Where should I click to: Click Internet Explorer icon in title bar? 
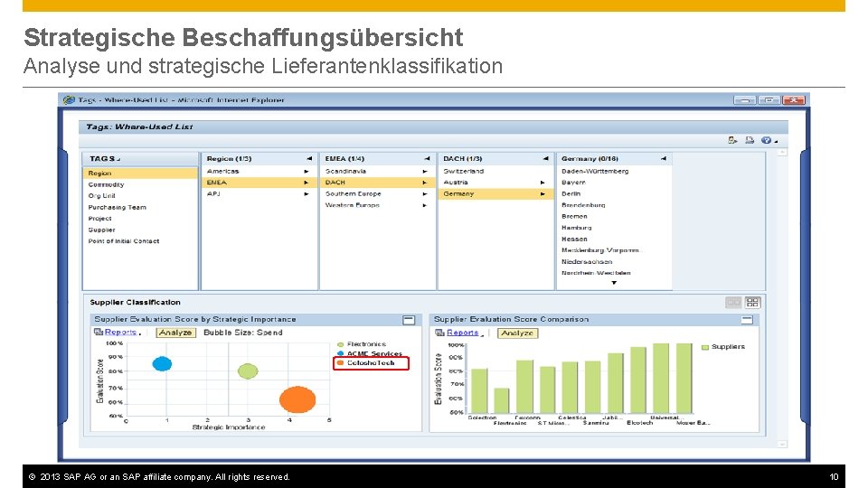(70, 100)
